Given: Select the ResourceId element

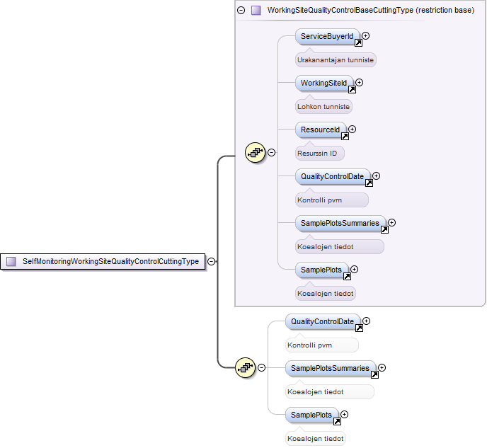Looking at the screenshot, I should tap(321, 130).
